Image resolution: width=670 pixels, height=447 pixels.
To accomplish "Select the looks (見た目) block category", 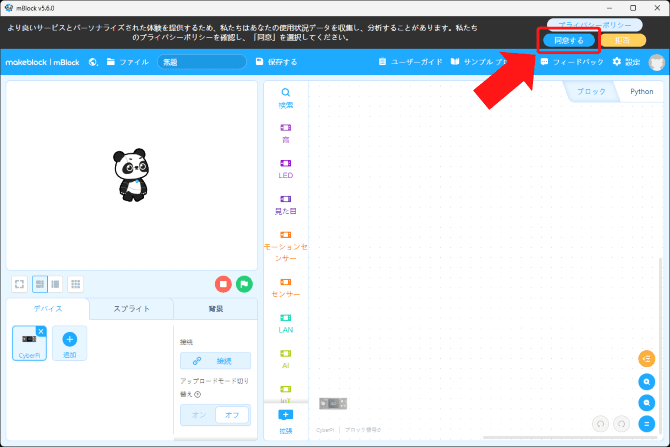I will click(286, 205).
